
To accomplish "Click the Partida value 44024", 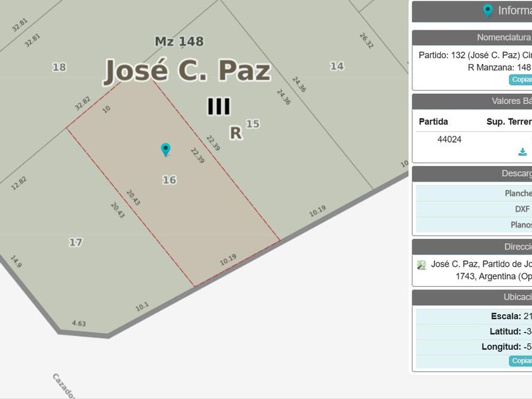I will click(x=449, y=139).
